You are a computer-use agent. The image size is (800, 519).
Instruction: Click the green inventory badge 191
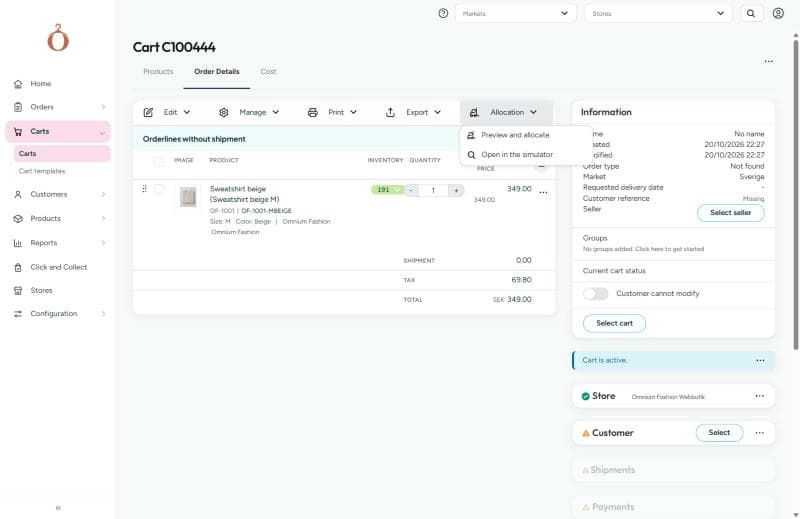(387, 190)
